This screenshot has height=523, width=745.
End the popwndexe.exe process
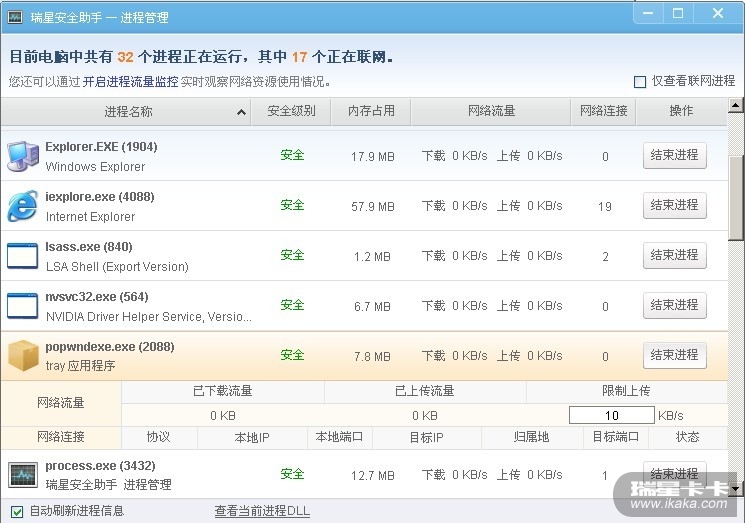675,355
